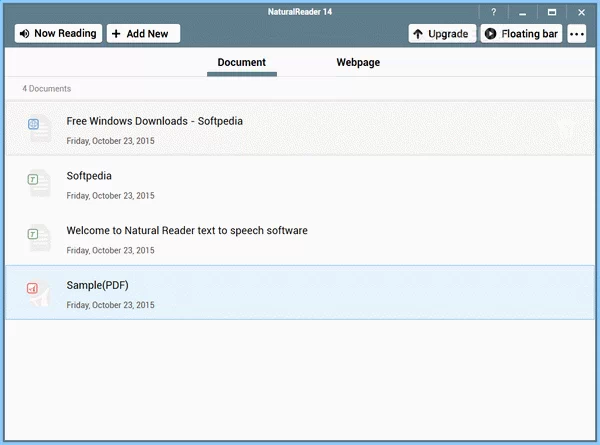Click the icon beside Welcome to Natural Reader

pos(33,234)
